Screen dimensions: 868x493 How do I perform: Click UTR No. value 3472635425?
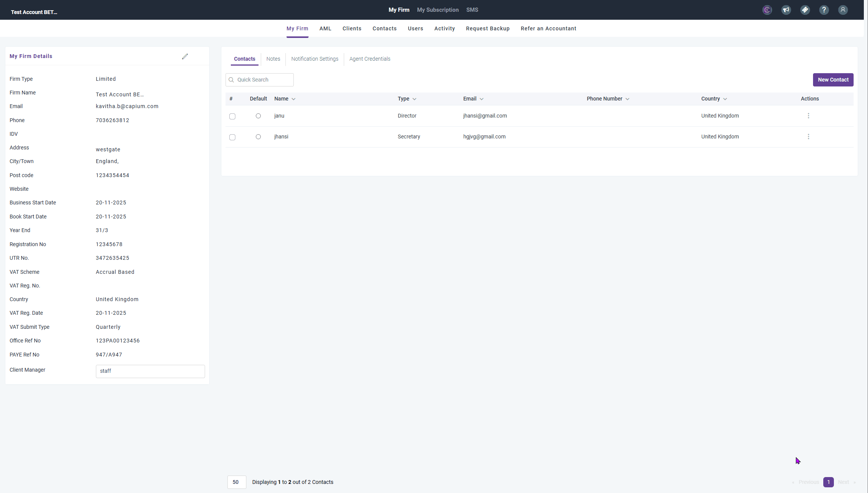tap(112, 258)
